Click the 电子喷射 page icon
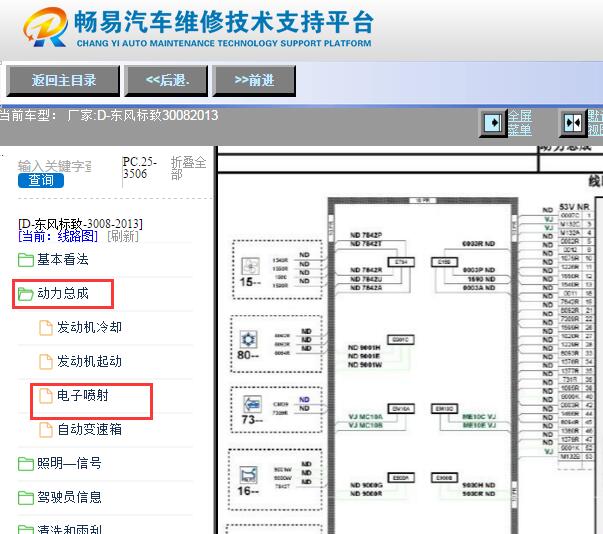603x534 pixels. point(46,396)
